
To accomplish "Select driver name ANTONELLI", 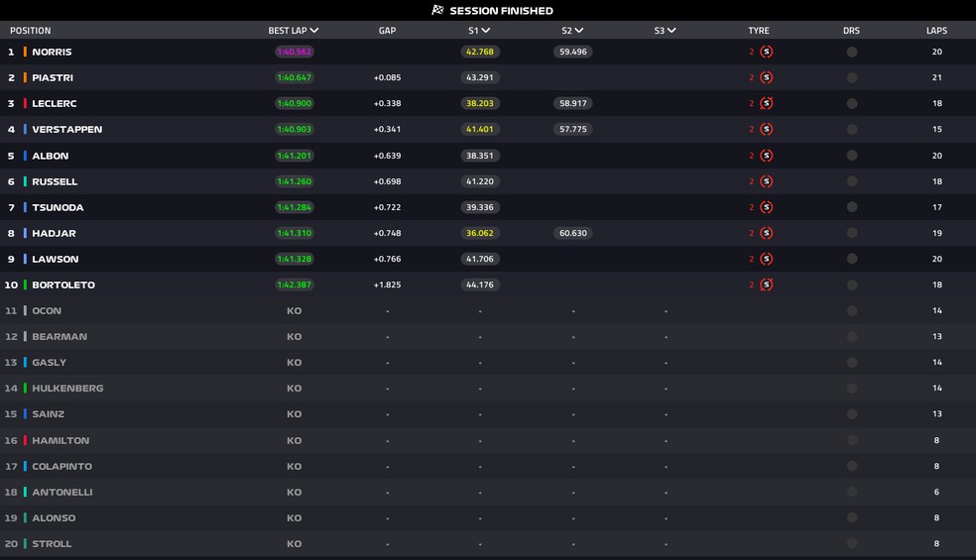I will [62, 493].
